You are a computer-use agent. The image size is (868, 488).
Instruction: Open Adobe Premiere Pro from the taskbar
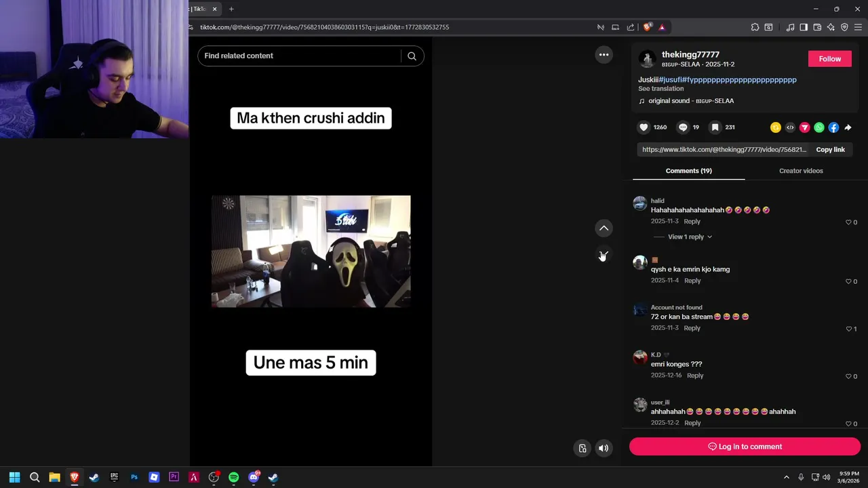tap(174, 477)
